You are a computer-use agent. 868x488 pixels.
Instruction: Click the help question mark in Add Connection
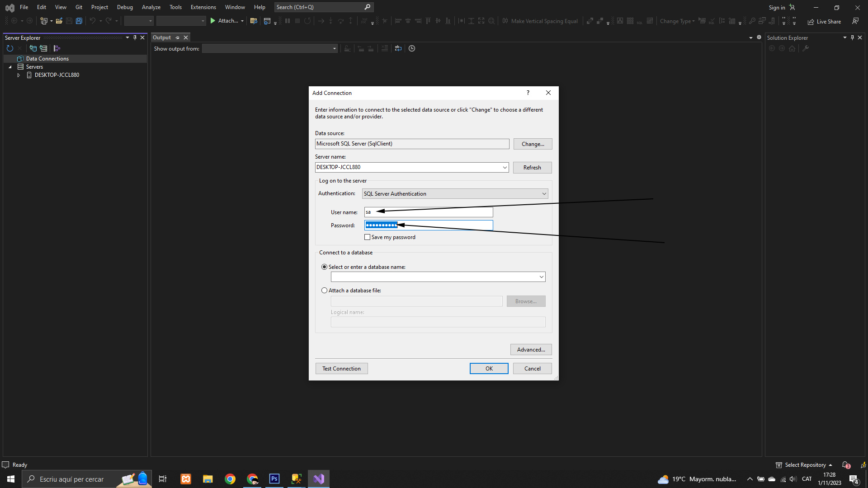click(x=528, y=93)
